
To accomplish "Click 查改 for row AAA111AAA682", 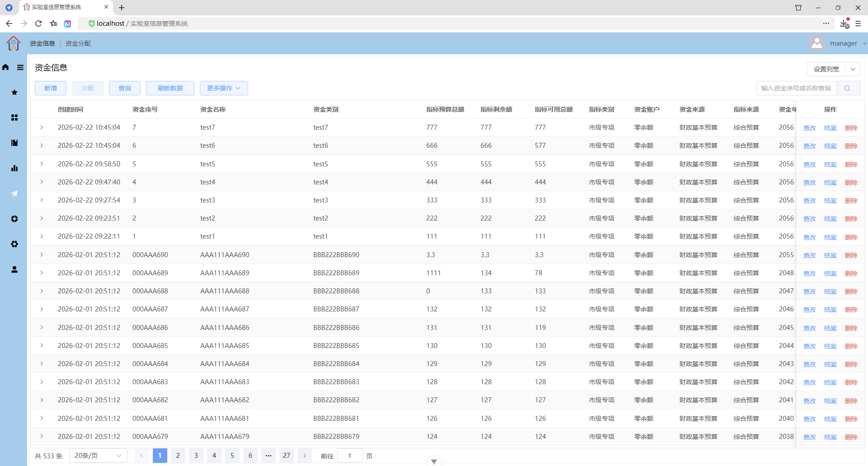I will click(x=810, y=401).
